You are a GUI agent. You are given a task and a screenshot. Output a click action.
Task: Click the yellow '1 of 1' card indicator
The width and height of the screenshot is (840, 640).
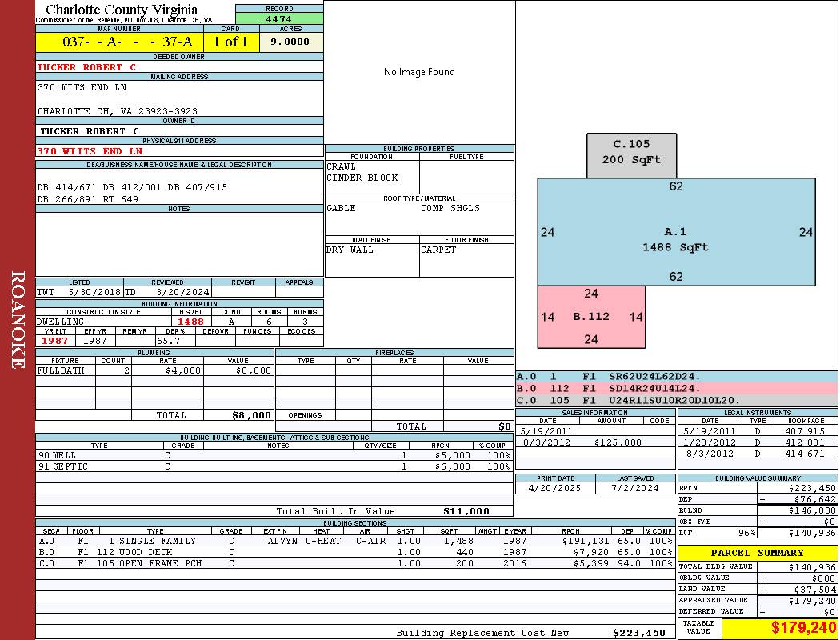coord(230,42)
